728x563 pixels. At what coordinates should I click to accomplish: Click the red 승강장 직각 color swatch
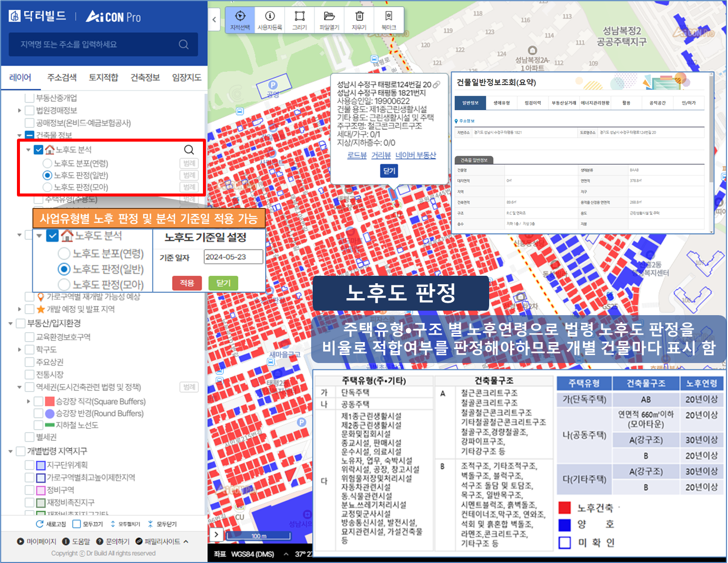[x=50, y=401]
